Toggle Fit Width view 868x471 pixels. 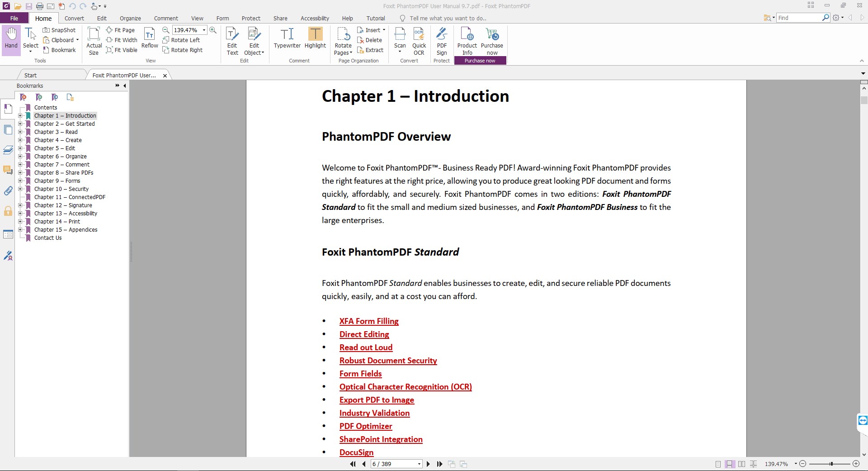[x=122, y=40]
